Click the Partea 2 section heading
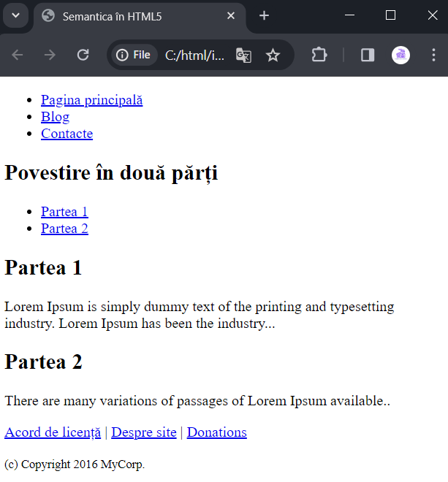The width and height of the screenshot is (448, 482). tap(43, 361)
